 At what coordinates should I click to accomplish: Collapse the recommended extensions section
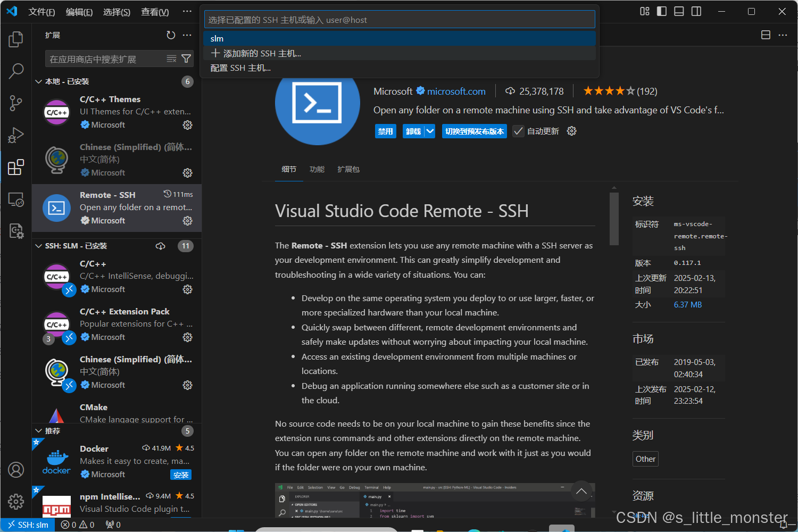coord(39,431)
